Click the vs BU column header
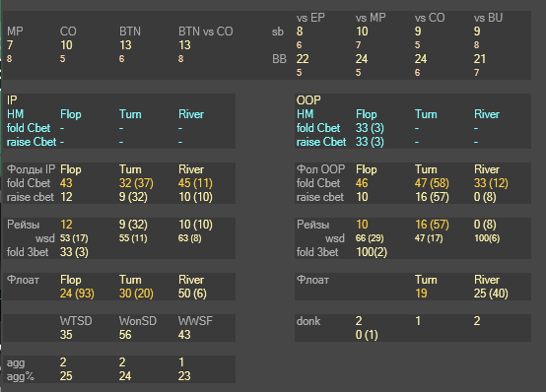Viewport: 546px width, 392px height. pyautogui.click(x=488, y=18)
